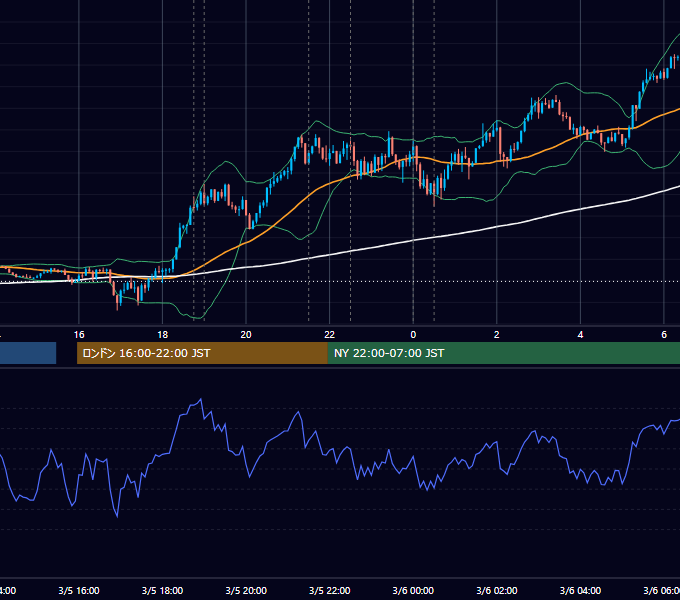
Task: Click the 3/5 22:00 time axis label
Action: click(330, 590)
